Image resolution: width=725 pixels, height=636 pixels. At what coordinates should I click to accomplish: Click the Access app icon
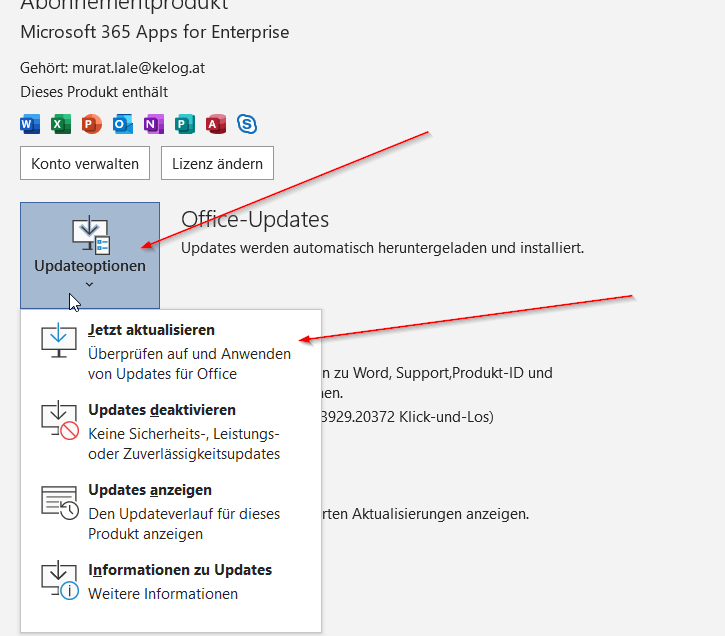[x=215, y=124]
